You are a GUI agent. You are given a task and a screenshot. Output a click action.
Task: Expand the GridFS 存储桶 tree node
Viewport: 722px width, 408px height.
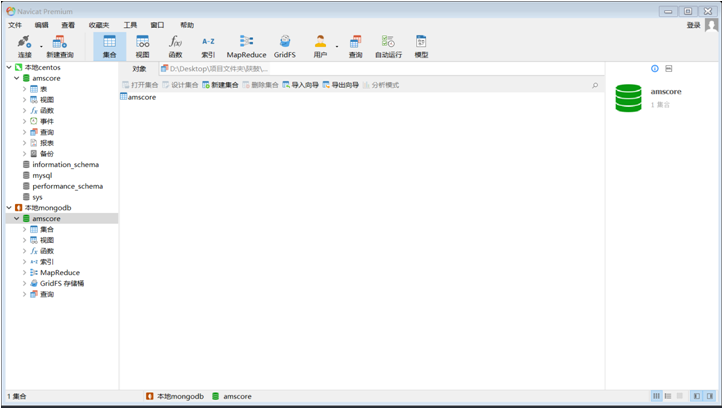pos(24,283)
